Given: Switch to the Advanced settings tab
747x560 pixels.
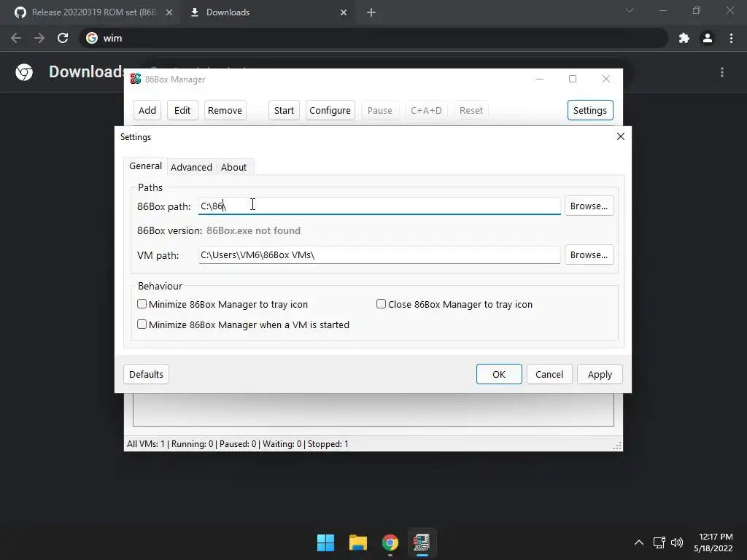Looking at the screenshot, I should click(x=191, y=167).
